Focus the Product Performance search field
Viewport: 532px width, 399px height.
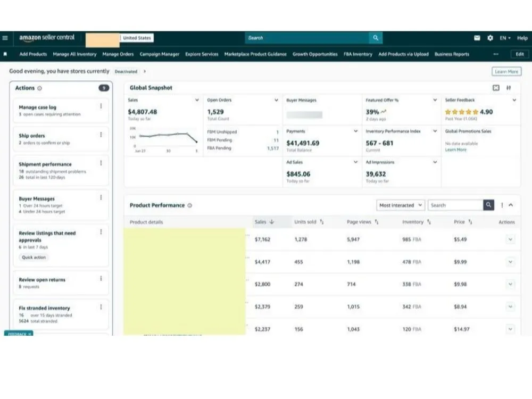[x=455, y=205]
